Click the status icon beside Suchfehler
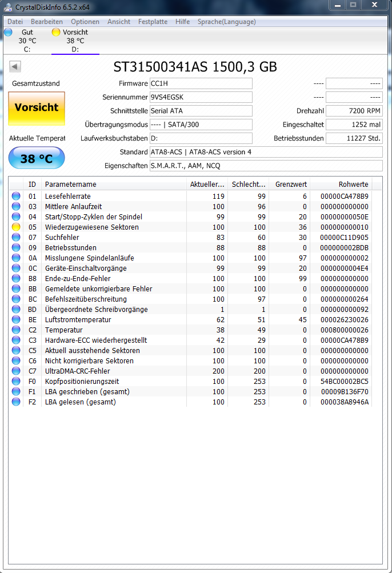This screenshot has width=392, height=573. (x=16, y=237)
